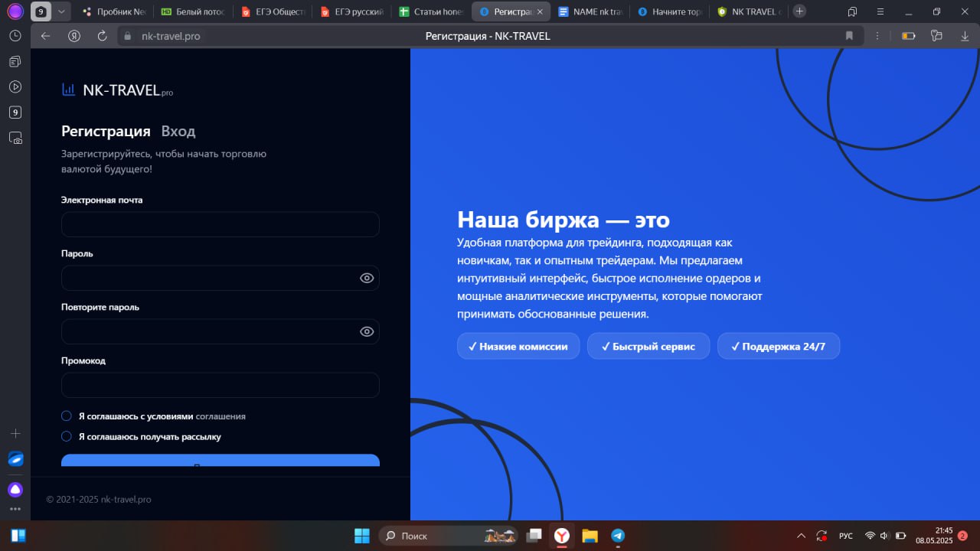
Task: Reload the current page
Action: point(102,36)
